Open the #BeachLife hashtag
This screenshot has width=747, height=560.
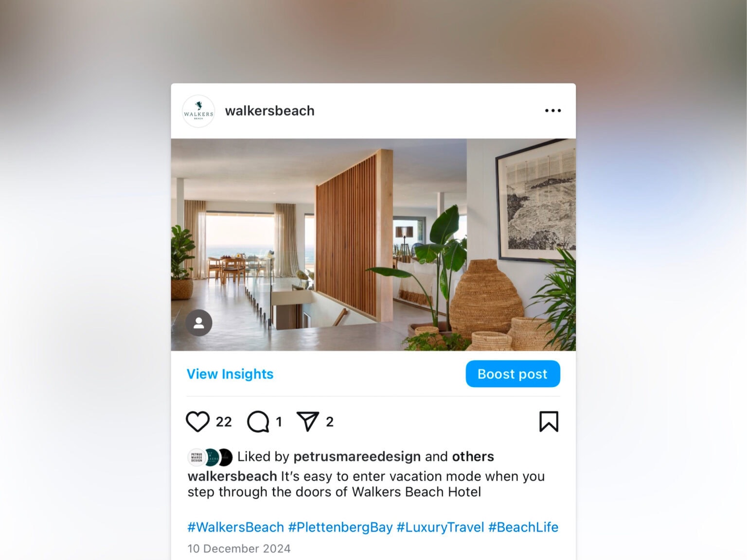[x=523, y=527]
